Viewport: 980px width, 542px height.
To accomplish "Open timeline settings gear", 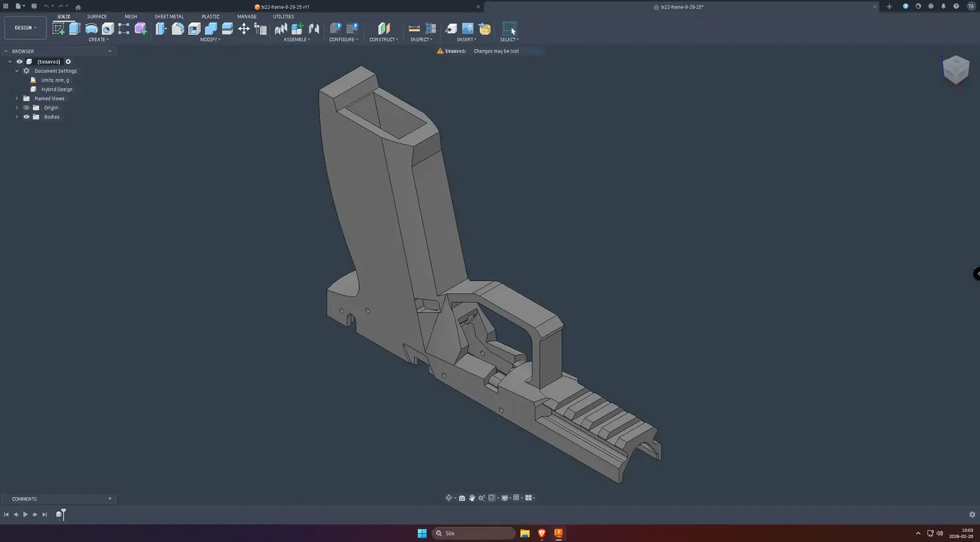I will pos(972,514).
